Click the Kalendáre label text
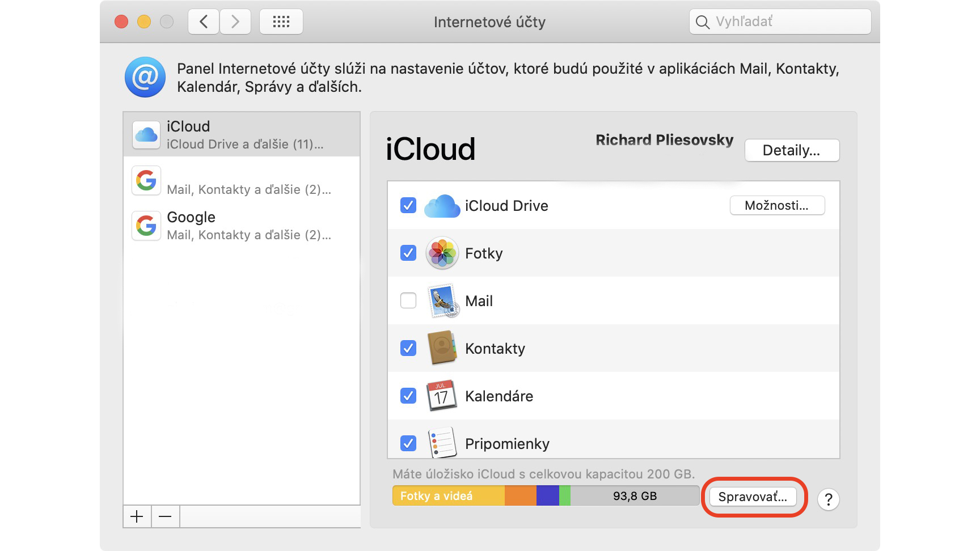The height and width of the screenshot is (551, 980). click(x=499, y=396)
